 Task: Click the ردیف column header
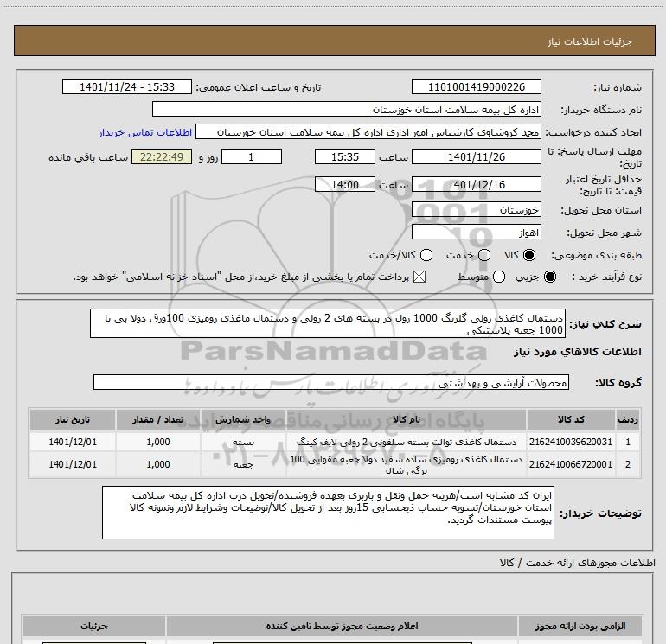[628, 419]
